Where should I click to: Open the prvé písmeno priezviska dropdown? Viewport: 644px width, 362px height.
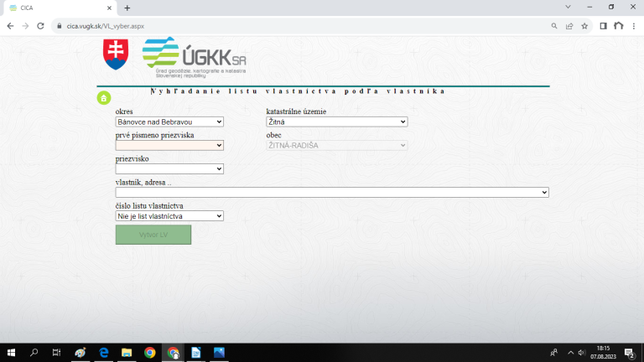point(169,145)
